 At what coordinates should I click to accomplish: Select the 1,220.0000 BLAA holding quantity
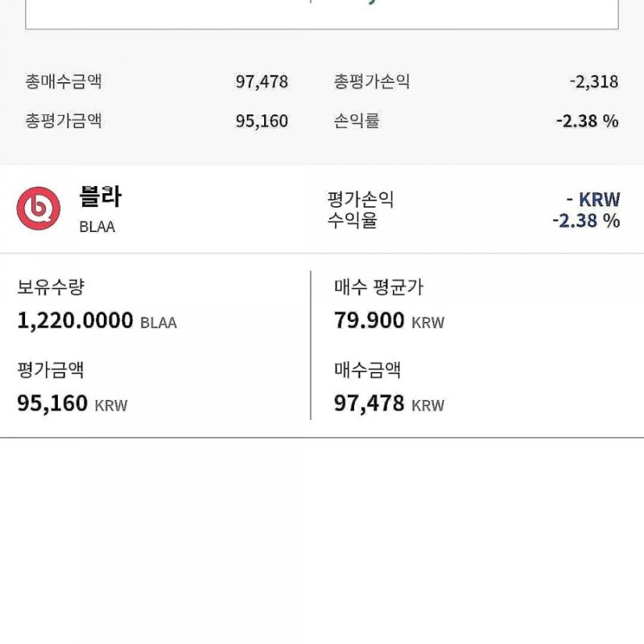[x=97, y=320]
